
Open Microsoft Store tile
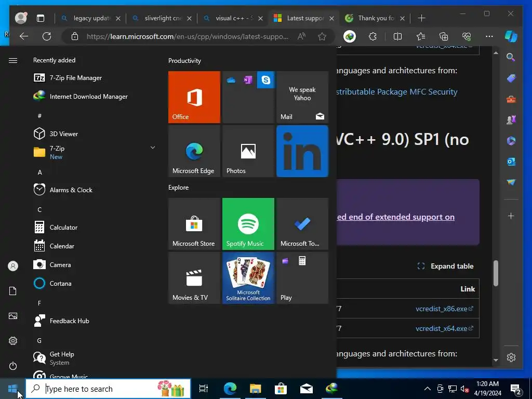pos(194,224)
